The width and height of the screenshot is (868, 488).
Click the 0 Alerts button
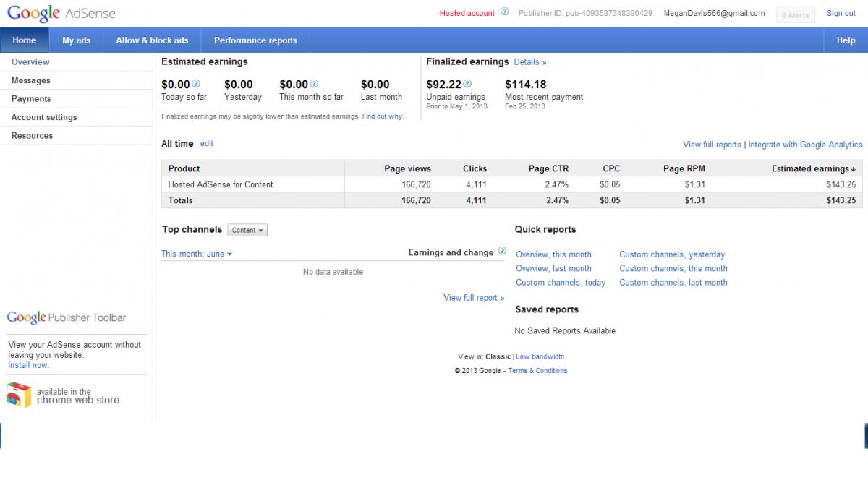coord(796,14)
